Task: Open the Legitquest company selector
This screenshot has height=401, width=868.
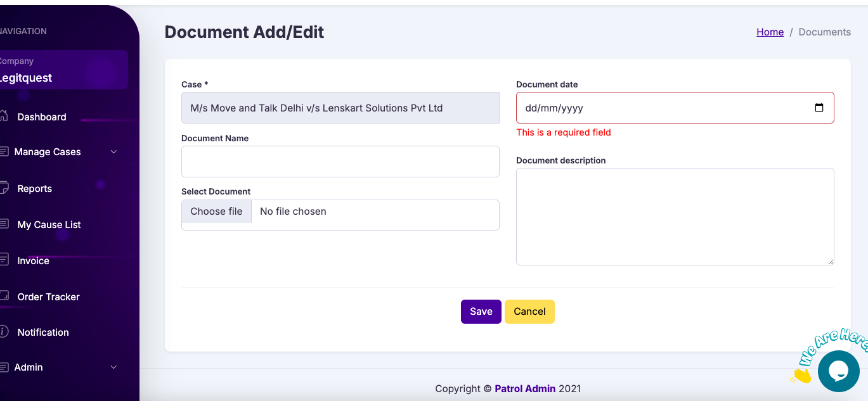Action: (x=63, y=70)
